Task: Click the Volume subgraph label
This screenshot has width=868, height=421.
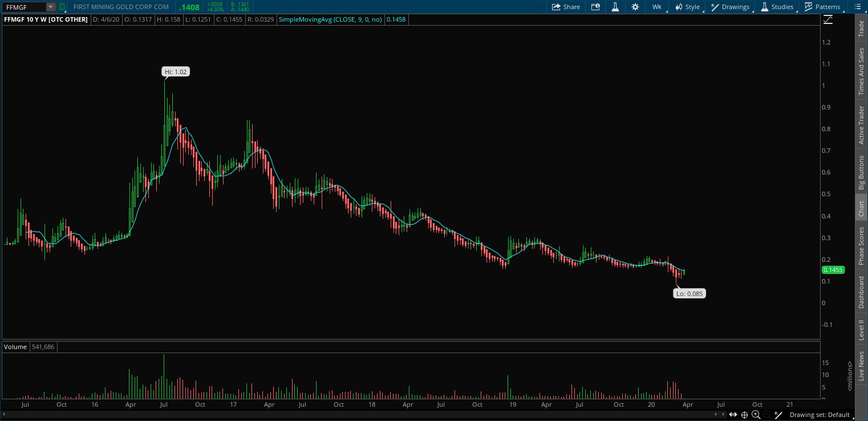Action: pyautogui.click(x=15, y=347)
